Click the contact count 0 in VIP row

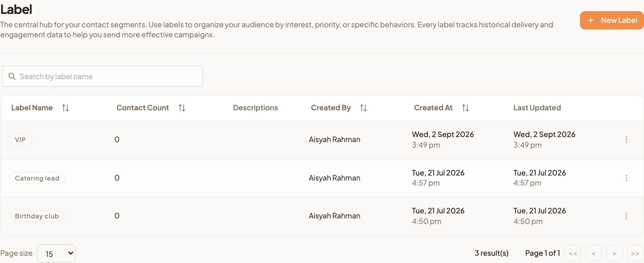coord(117,139)
